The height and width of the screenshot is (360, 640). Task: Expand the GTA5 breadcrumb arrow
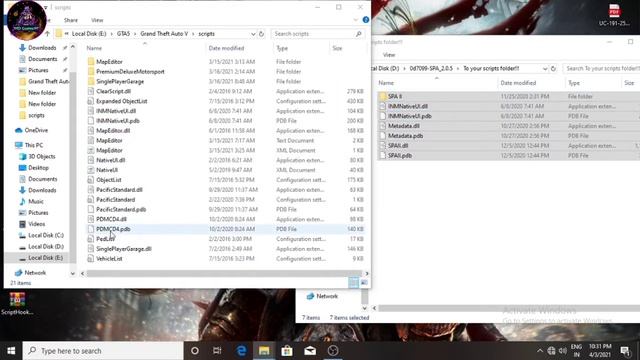135,34
